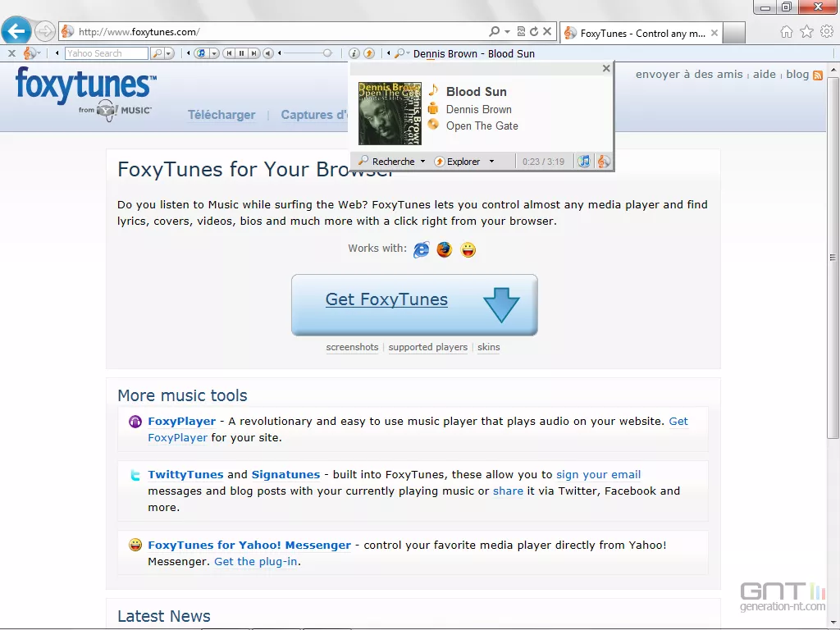Viewport: 840px width, 630px height.
Task: Expand the Explorer dropdown in the popup
Action: (x=492, y=162)
